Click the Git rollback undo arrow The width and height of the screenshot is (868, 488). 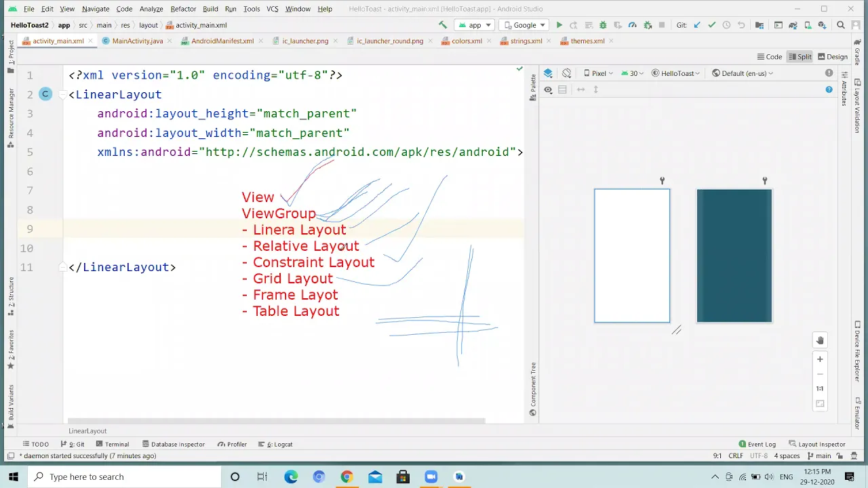click(741, 25)
